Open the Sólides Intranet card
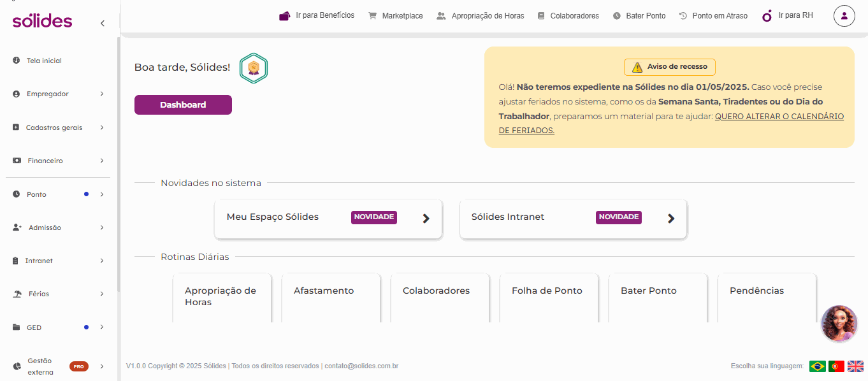Viewport: 868px width, 381px height. (573, 219)
